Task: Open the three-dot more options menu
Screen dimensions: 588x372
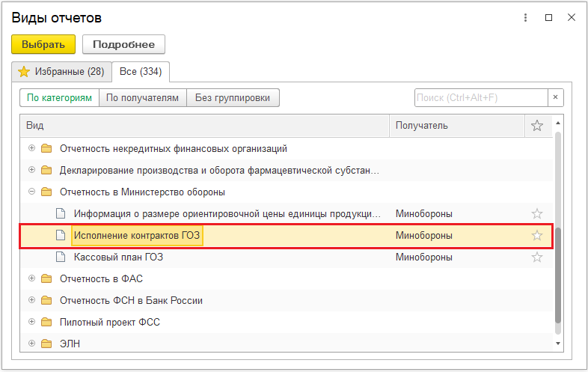Action: pos(525,18)
